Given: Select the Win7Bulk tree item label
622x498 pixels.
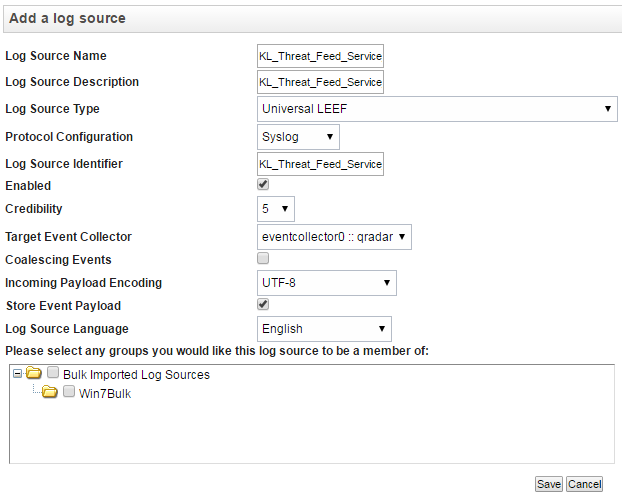Looking at the screenshot, I should click(x=105, y=393).
